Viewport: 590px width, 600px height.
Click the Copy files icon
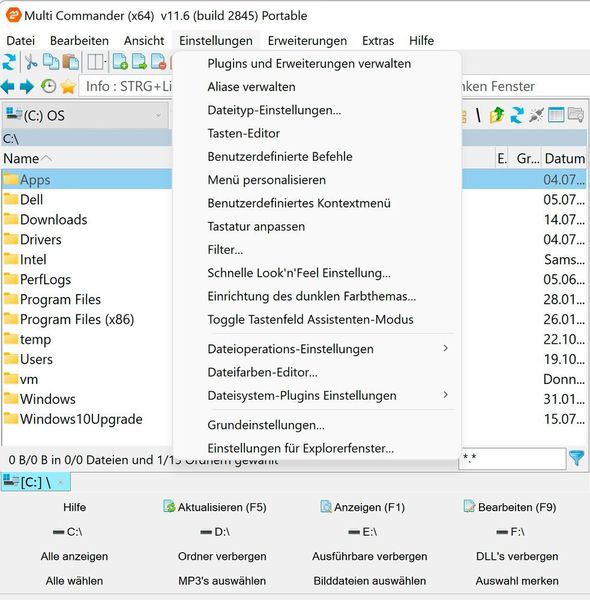click(51, 62)
